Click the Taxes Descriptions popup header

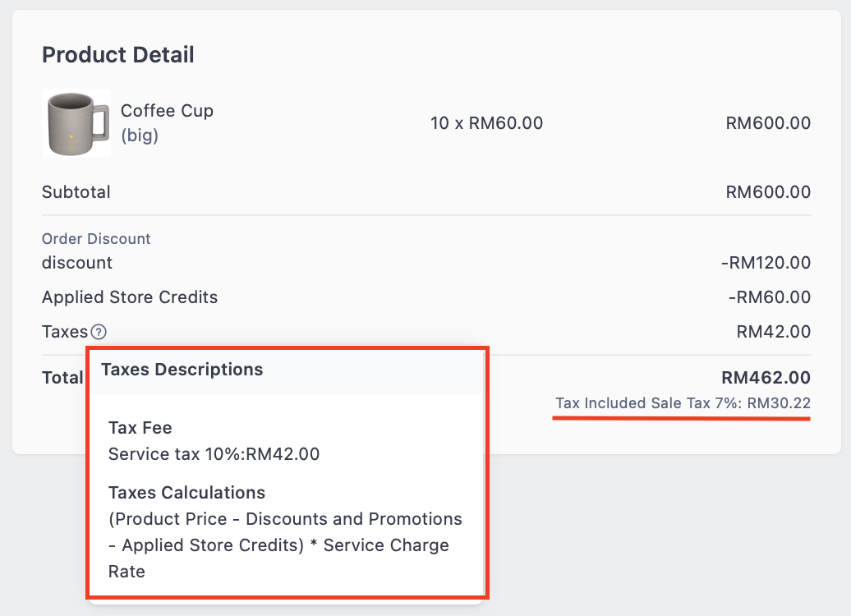pyautogui.click(x=182, y=370)
